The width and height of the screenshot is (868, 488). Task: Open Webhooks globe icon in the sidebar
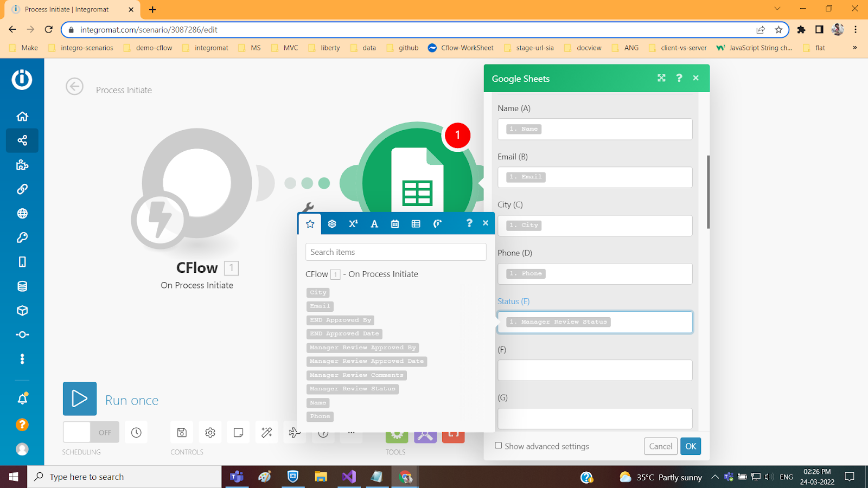[x=22, y=214]
